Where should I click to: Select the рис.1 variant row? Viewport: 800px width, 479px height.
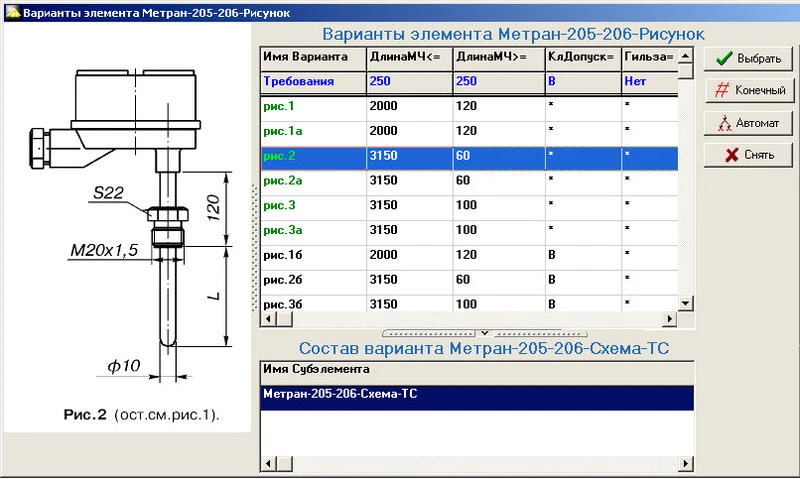(x=312, y=106)
